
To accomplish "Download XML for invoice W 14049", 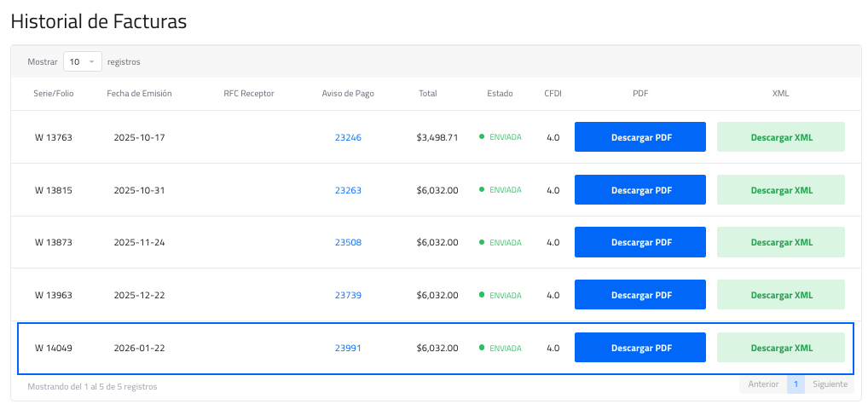I will click(x=780, y=348).
